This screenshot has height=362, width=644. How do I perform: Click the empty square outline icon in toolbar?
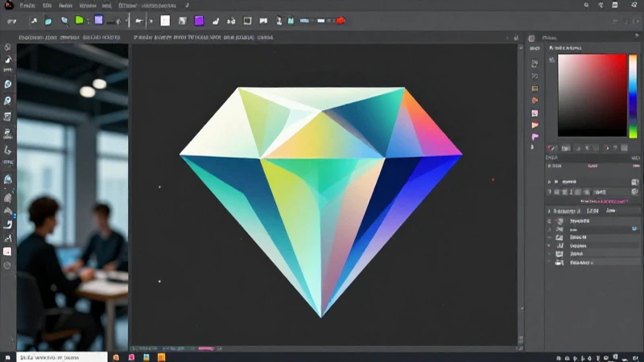click(x=247, y=21)
